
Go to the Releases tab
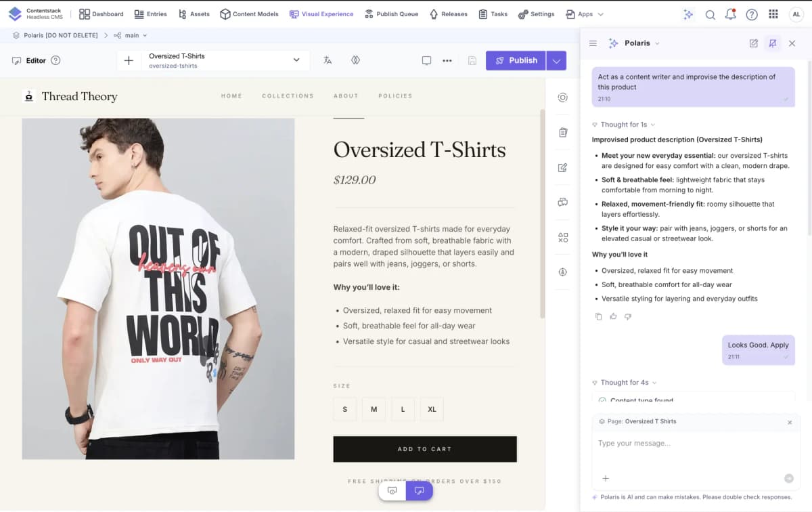448,14
